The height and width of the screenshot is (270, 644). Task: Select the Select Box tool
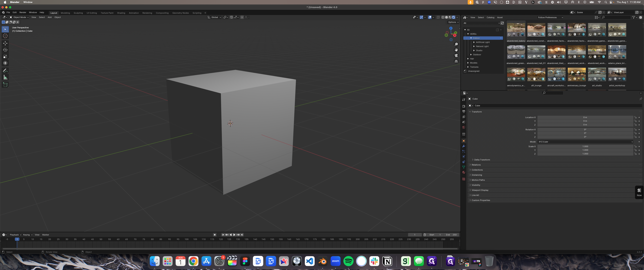pos(5,29)
